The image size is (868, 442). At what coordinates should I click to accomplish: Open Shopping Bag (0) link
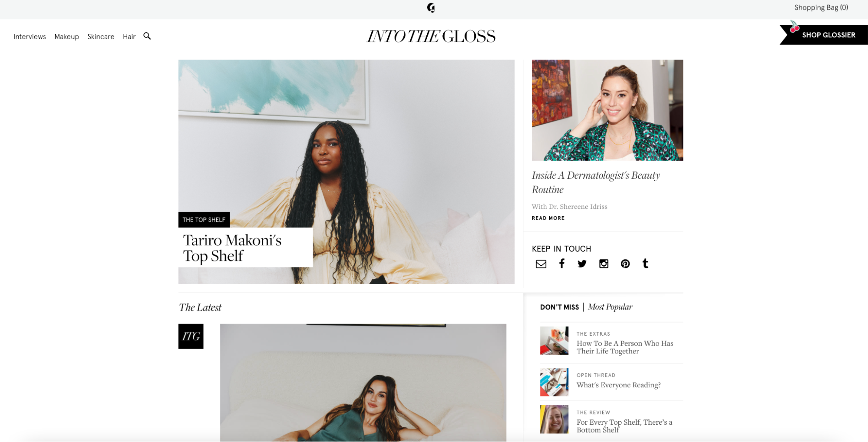(821, 7)
